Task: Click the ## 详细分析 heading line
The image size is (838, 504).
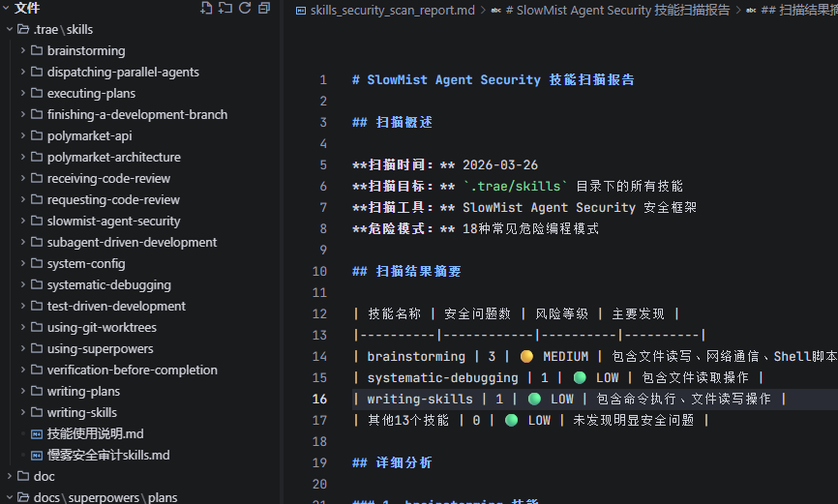Action: [x=392, y=462]
